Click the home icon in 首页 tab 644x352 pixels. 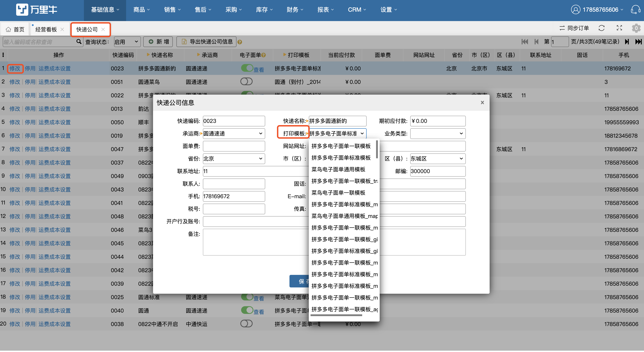click(9, 29)
